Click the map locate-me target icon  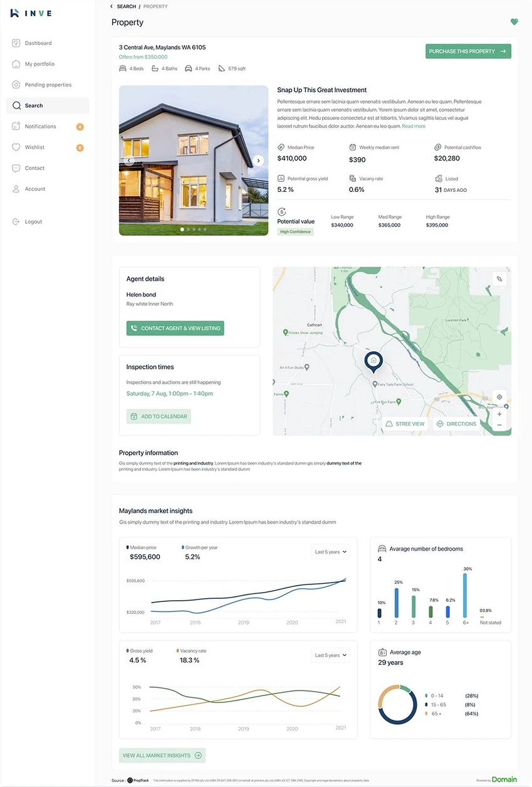[499, 397]
